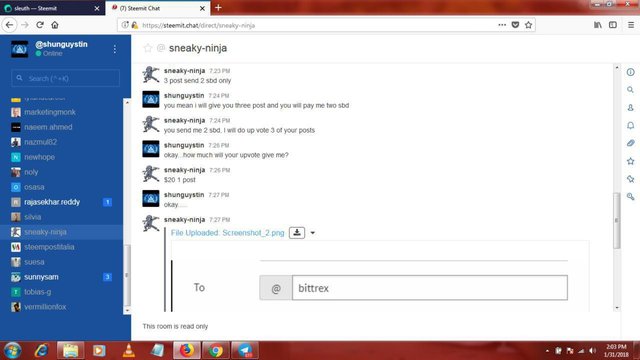Image resolution: width=640 pixels, height=360 pixels.
Task: Open the pinned messages icon
Action: (x=631, y=179)
